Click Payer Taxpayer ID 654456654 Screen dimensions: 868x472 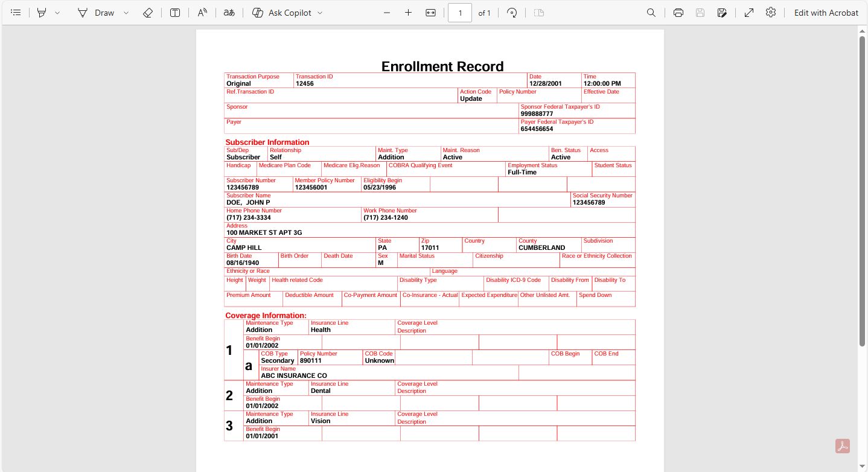537,129
